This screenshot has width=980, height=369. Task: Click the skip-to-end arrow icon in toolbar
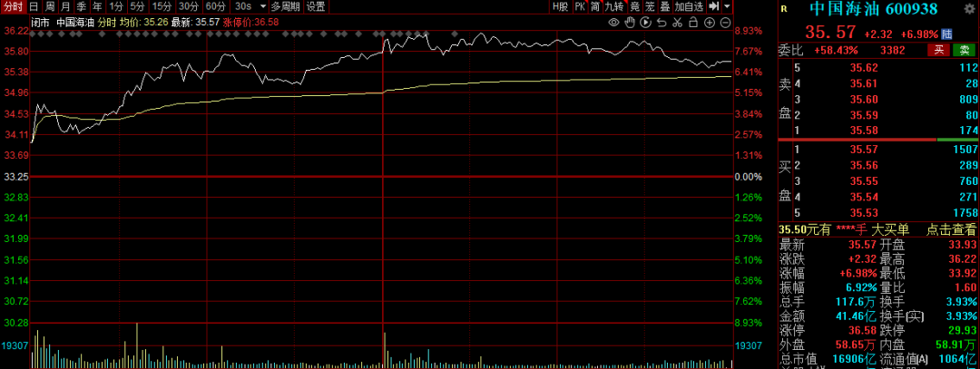pyautogui.click(x=714, y=6)
